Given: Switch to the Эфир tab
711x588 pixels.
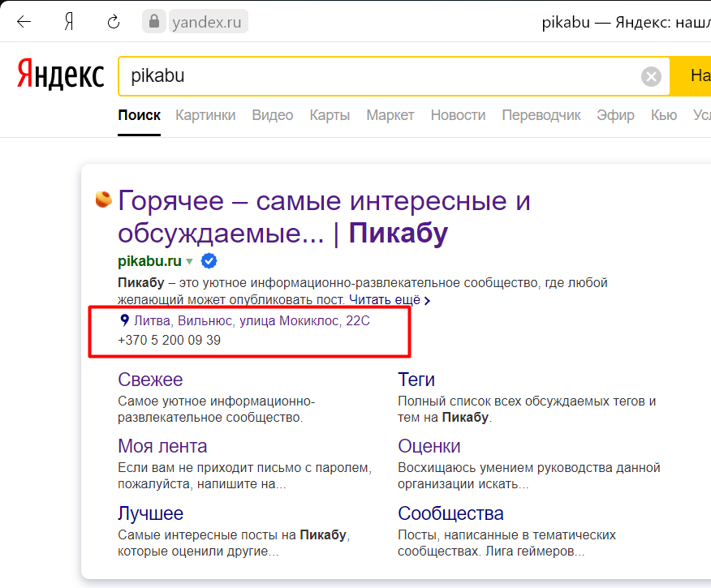Looking at the screenshot, I should point(615,115).
